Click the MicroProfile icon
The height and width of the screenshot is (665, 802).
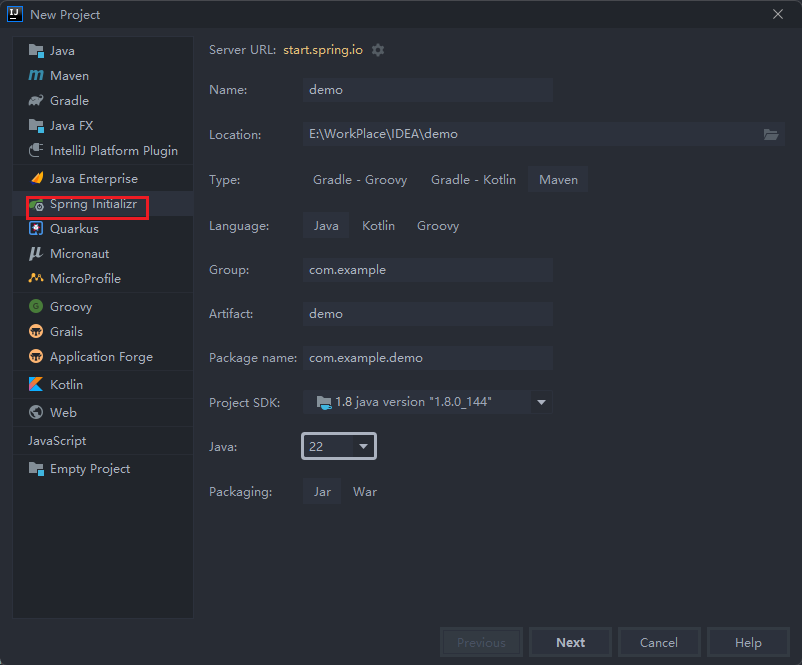[36, 278]
